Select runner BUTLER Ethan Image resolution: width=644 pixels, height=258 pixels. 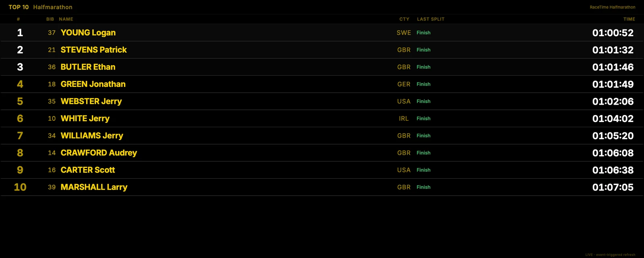88,67
